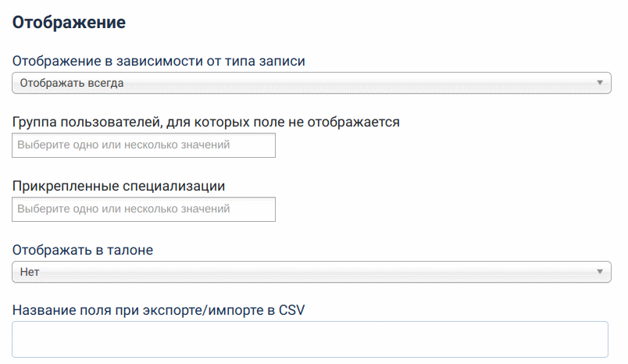Image resolution: width=628 pixels, height=364 pixels.
Task: Click placeholder text under 'Группа пользователей' label
Action: [x=123, y=145]
